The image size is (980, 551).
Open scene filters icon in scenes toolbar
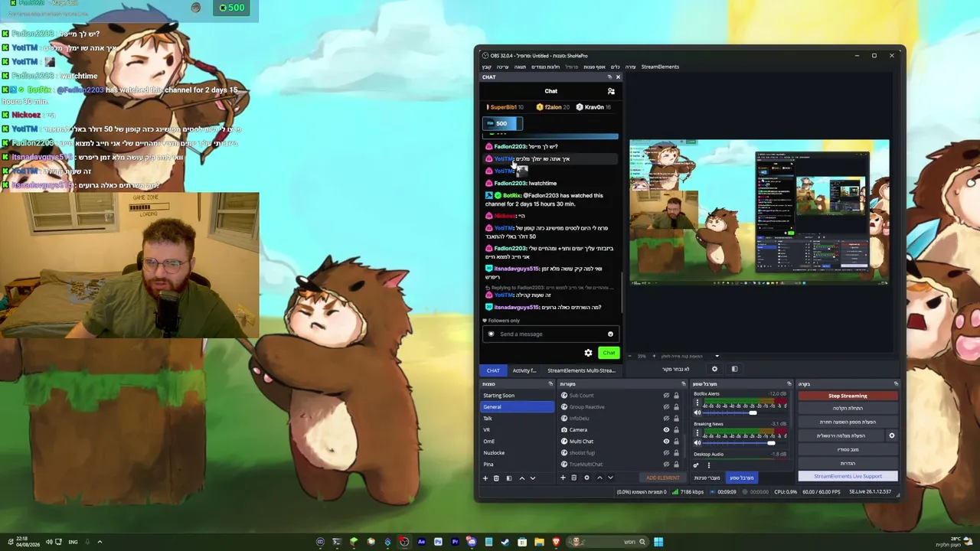tap(509, 478)
